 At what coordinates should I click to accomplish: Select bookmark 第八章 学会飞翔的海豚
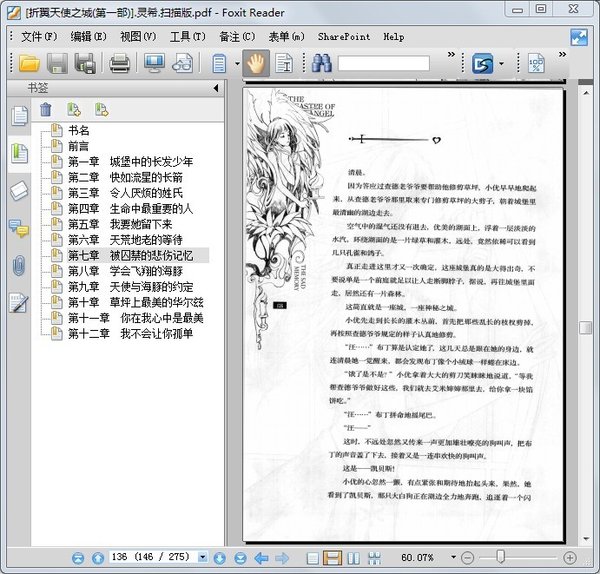point(126,271)
